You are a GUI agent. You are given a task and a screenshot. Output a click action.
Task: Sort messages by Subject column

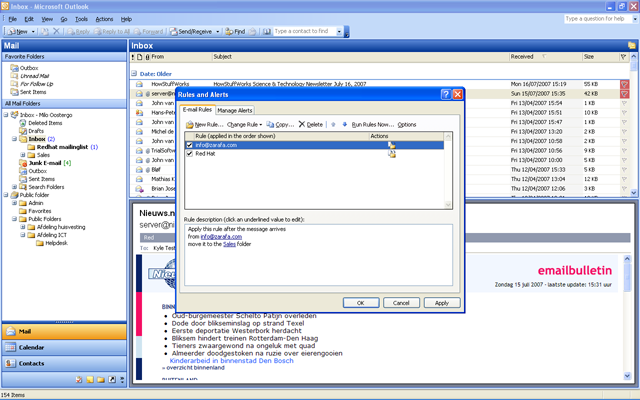(x=360, y=57)
